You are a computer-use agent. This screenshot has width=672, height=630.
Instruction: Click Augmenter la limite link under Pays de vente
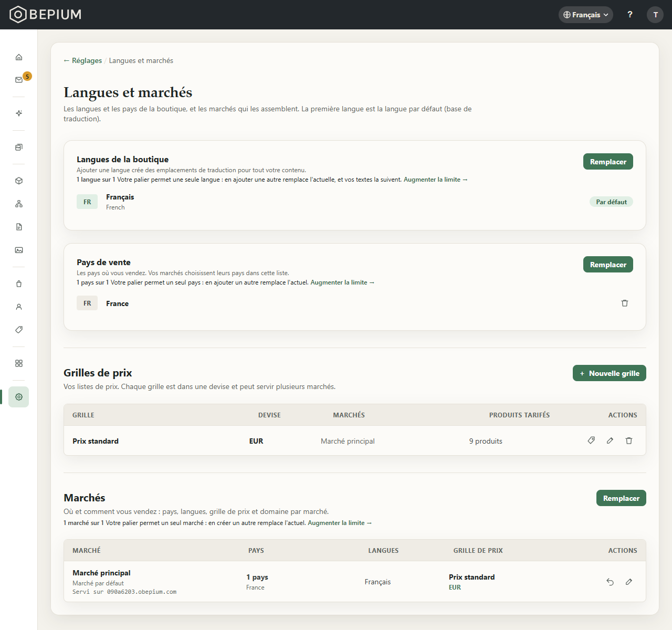pyautogui.click(x=342, y=282)
